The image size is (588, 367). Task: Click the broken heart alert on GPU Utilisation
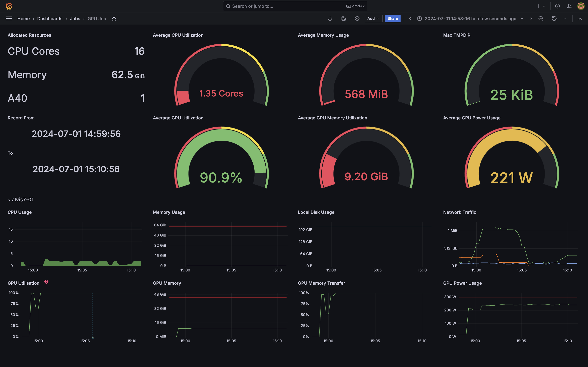click(x=46, y=282)
